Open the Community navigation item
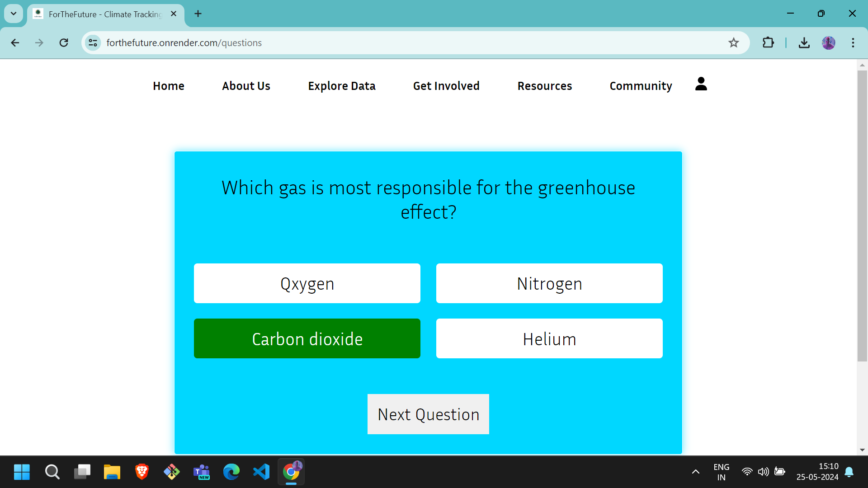This screenshot has width=868, height=488. tap(641, 86)
